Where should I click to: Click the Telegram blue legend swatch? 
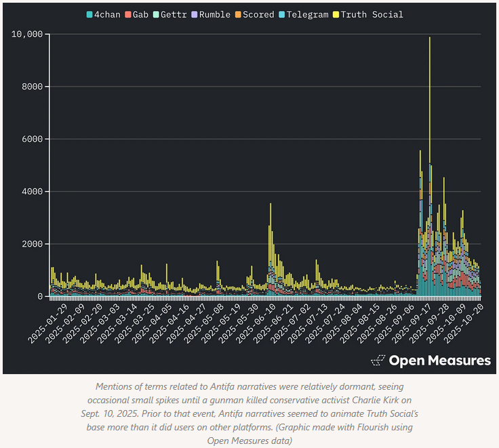(x=282, y=14)
